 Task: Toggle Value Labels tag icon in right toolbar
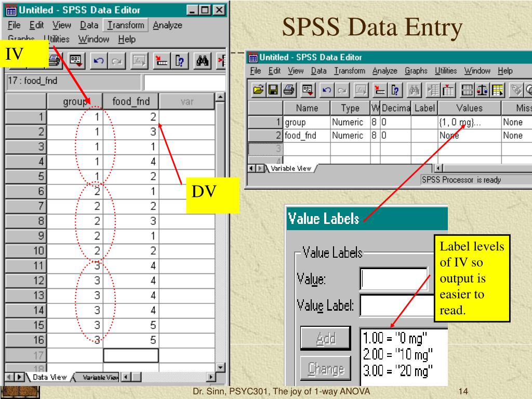(517, 90)
